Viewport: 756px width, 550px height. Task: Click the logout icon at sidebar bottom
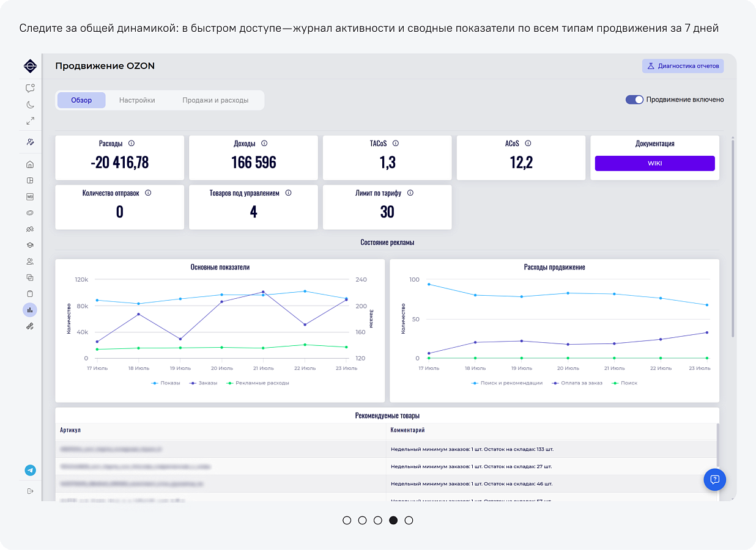[x=30, y=491]
